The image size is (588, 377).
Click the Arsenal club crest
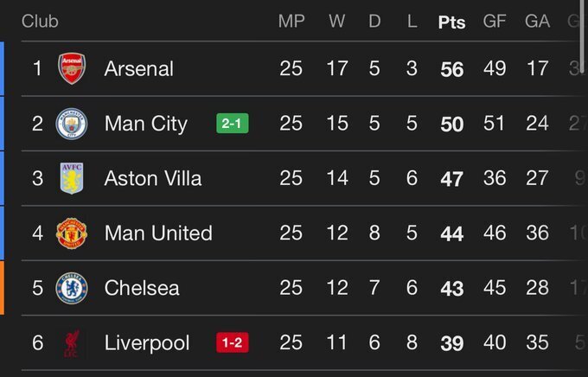[x=72, y=68]
